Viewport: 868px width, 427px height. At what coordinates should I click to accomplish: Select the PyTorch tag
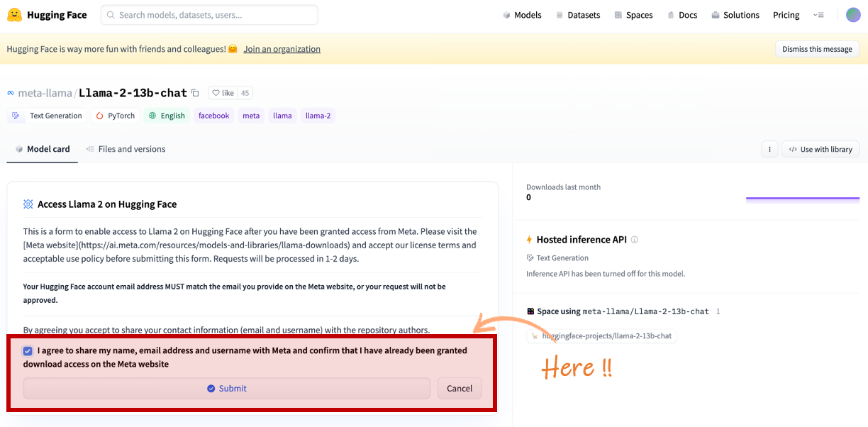116,116
